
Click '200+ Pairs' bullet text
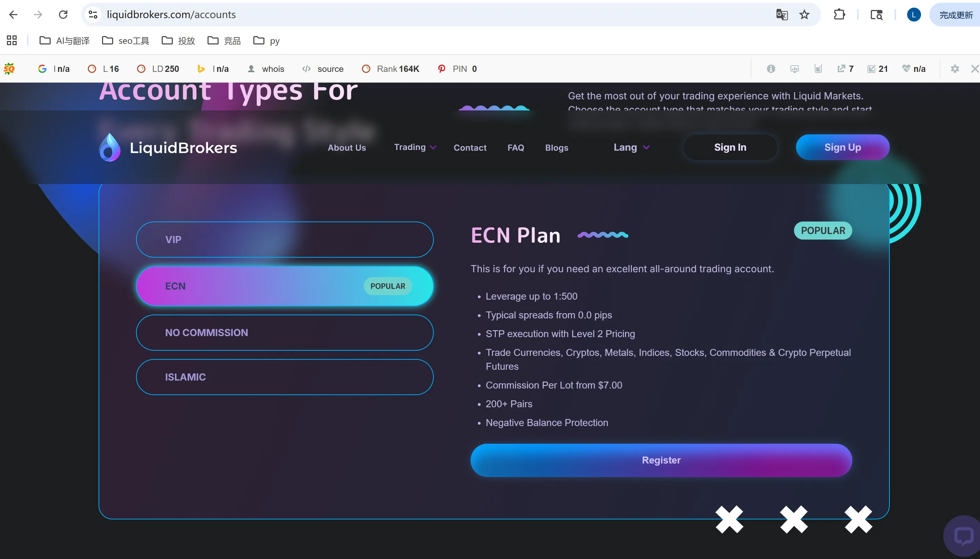509,404
